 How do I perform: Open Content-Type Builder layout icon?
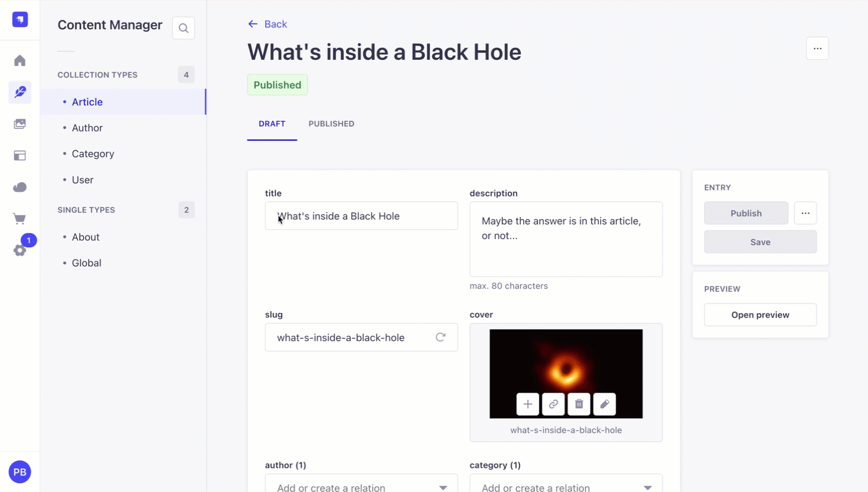(x=20, y=156)
